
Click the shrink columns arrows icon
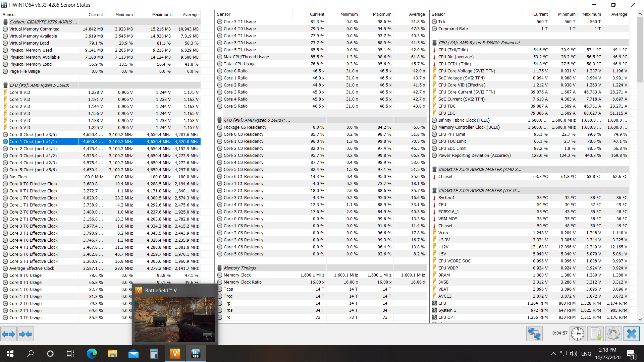pos(25,334)
